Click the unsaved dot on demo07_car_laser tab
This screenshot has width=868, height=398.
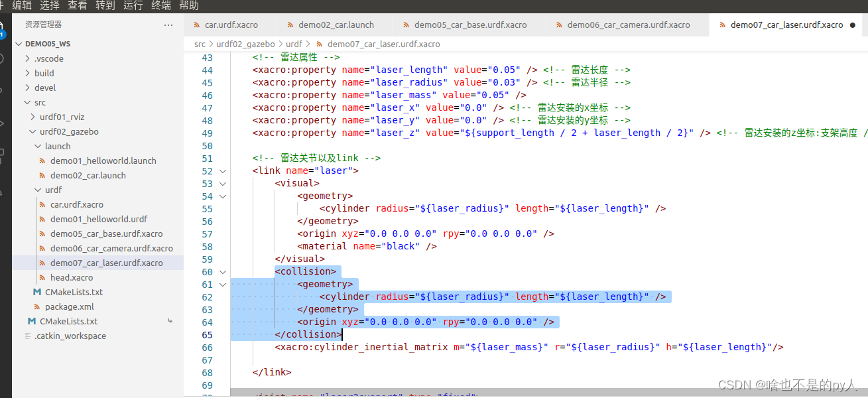point(852,25)
